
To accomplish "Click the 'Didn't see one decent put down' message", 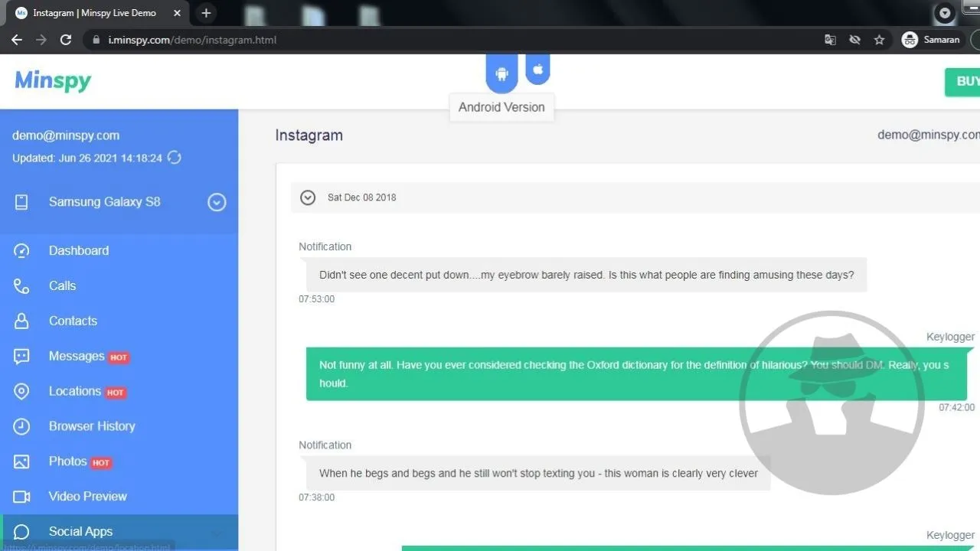I will coord(586,275).
